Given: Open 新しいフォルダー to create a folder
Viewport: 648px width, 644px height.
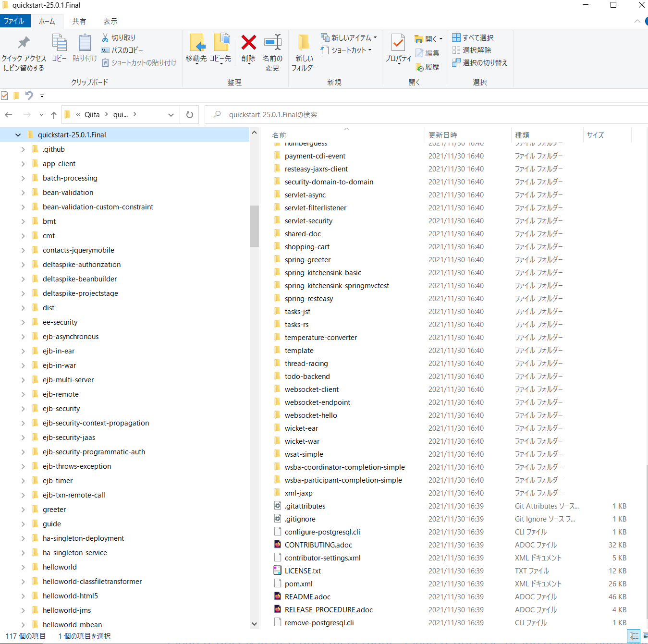Looking at the screenshot, I should (304, 50).
